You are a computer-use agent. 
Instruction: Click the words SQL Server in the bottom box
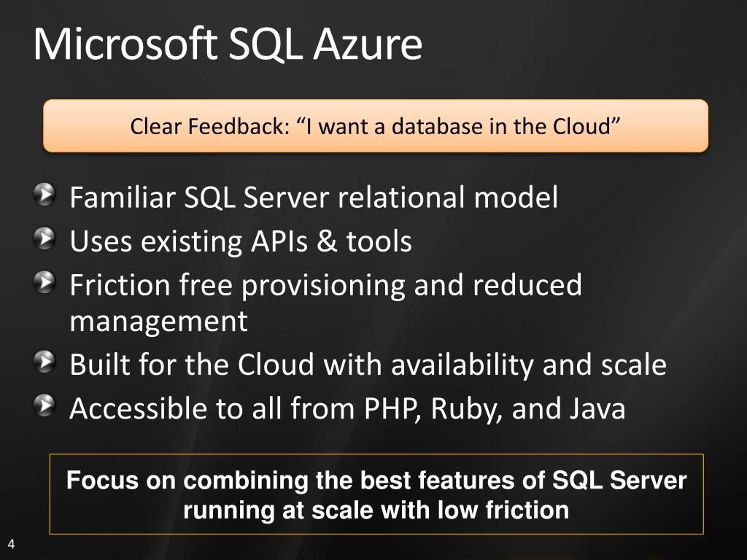click(619, 480)
